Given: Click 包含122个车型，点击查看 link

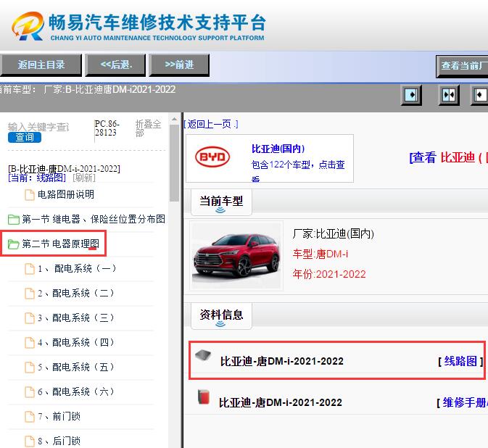Looking at the screenshot, I should tap(298, 170).
